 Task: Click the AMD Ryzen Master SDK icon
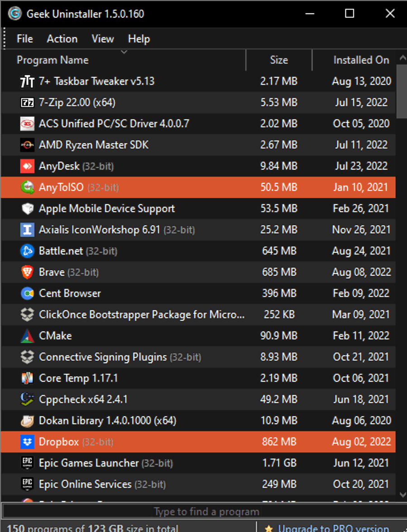pos(27,145)
